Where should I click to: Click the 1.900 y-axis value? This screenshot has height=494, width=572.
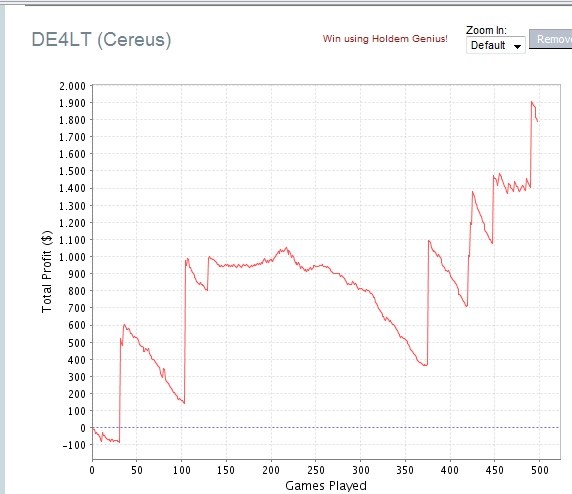coord(72,103)
